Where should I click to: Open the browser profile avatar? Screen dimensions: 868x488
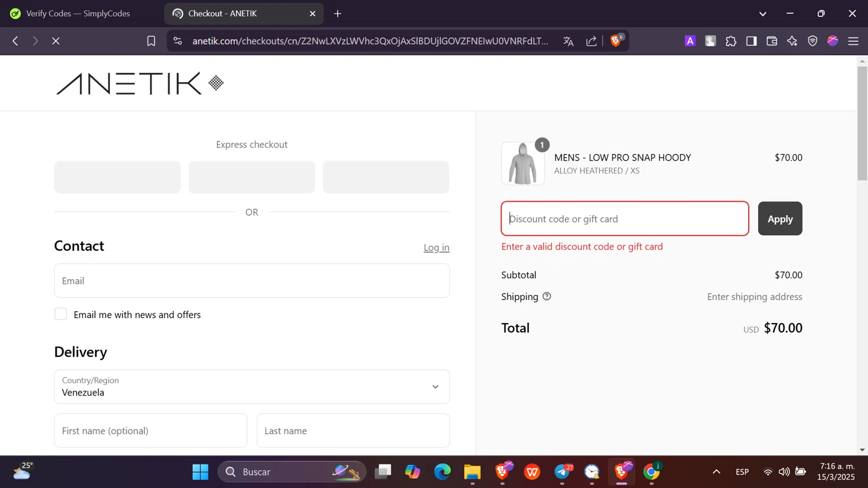(x=833, y=40)
